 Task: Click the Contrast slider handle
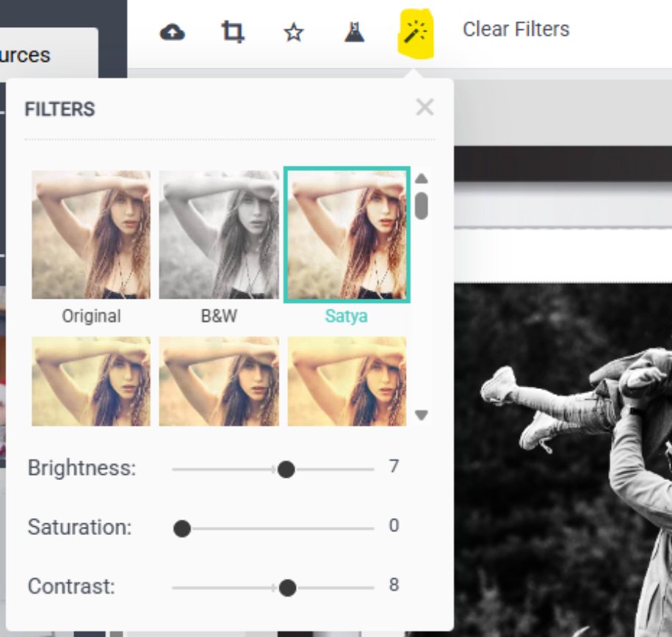coord(288,587)
